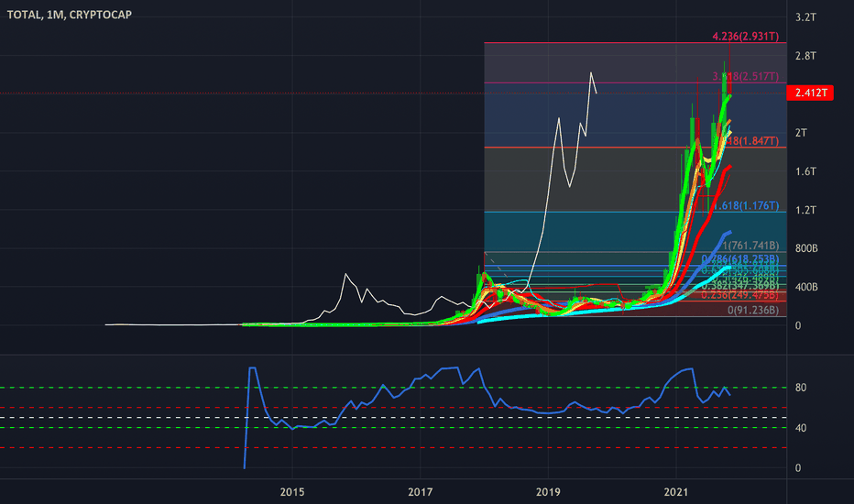Select the 0.236(249.475B) Fibonacci level label
This screenshot has width=854, height=504.
pyautogui.click(x=740, y=295)
